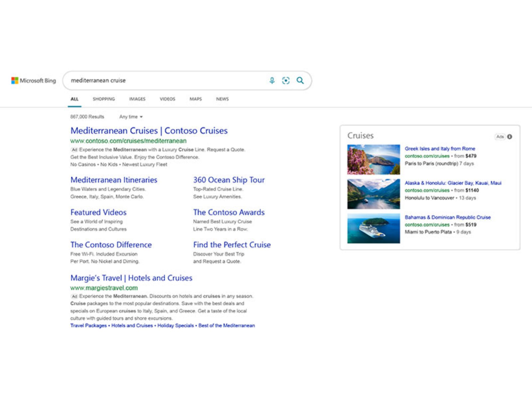Open The Contoso Awards link
This screenshot has height=399, width=532.
pos(229,212)
